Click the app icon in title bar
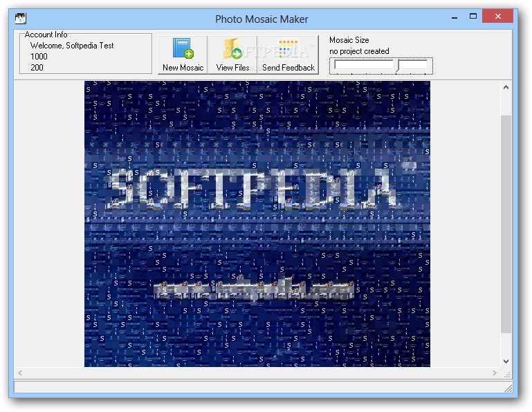532x412 pixels. (21, 18)
